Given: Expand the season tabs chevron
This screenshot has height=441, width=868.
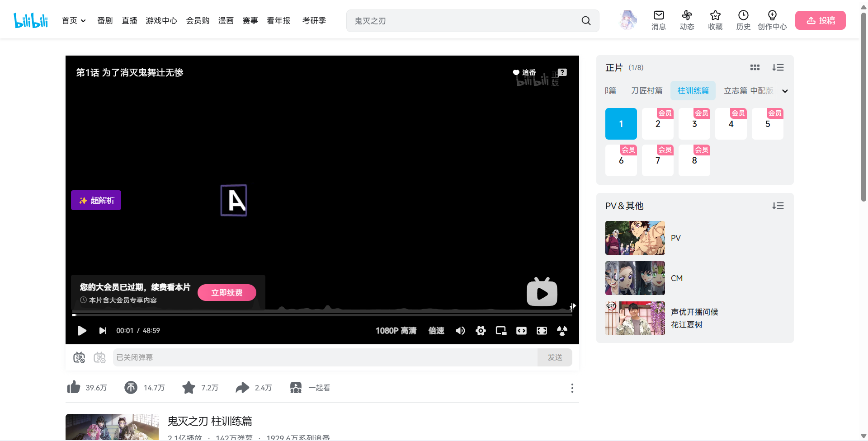Looking at the screenshot, I should click(785, 91).
